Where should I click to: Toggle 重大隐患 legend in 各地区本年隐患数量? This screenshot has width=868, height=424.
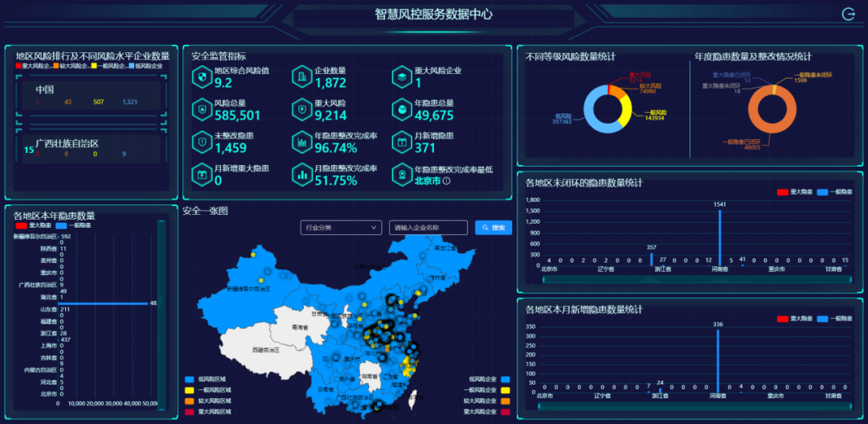pyautogui.click(x=35, y=225)
